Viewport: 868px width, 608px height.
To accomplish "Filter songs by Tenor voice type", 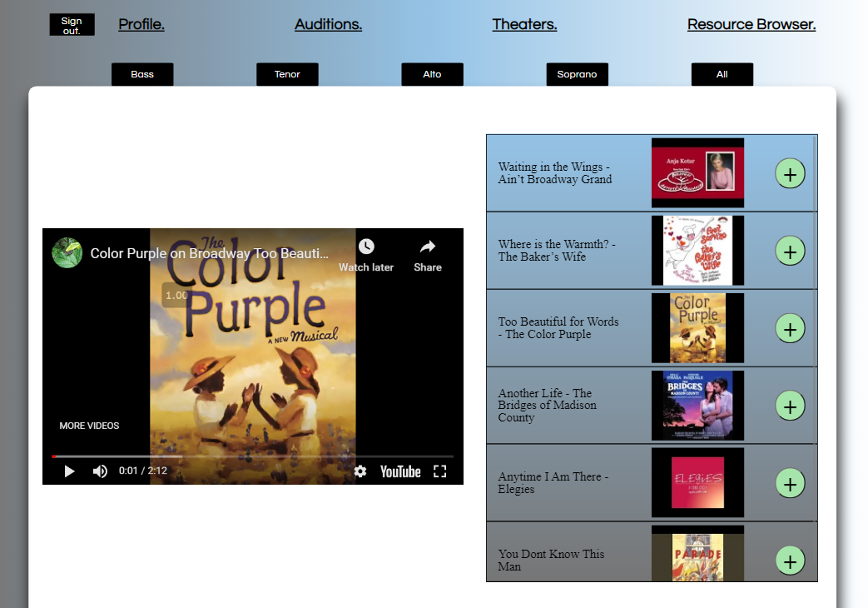I will click(x=287, y=74).
